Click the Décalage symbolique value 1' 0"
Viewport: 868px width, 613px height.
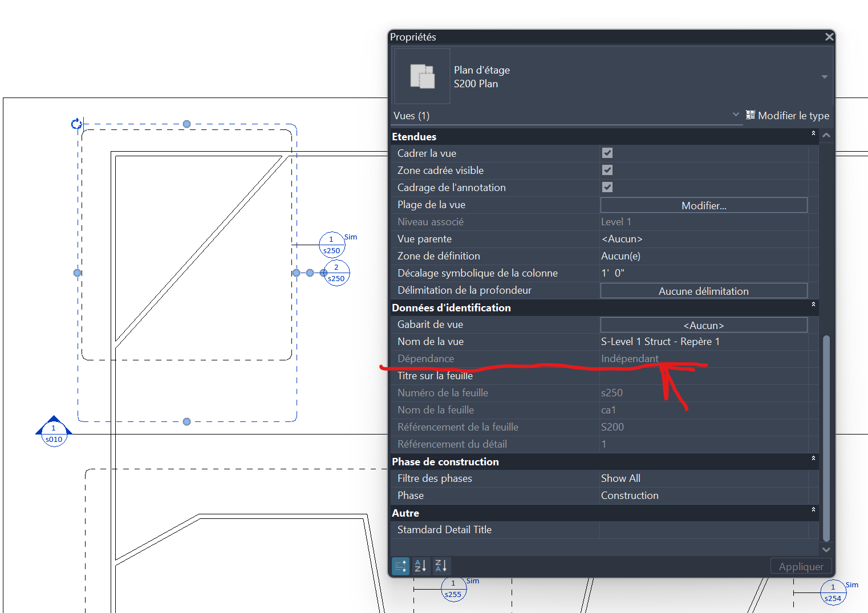613,273
